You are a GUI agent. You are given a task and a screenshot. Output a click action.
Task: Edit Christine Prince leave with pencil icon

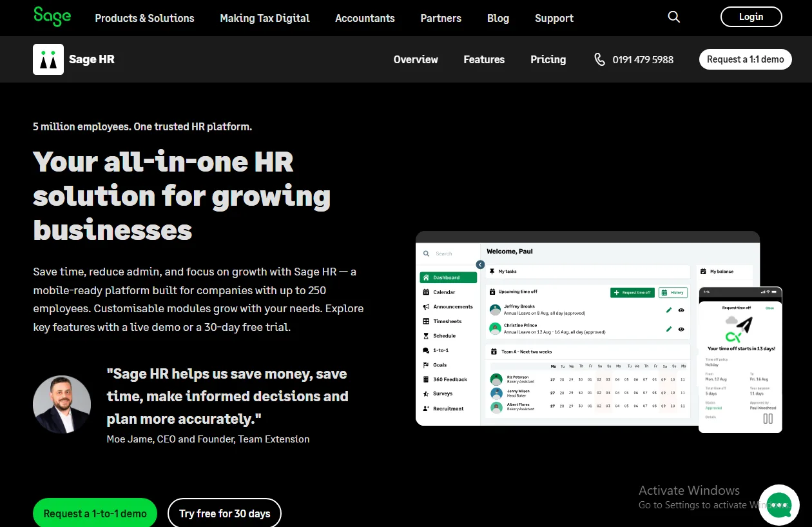(x=669, y=329)
